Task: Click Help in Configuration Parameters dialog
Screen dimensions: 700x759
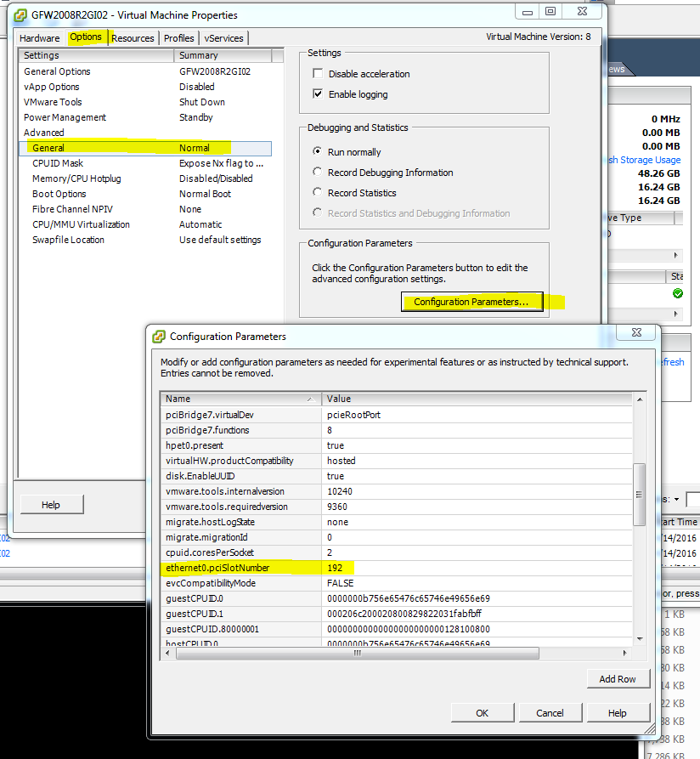Action: 618,713
